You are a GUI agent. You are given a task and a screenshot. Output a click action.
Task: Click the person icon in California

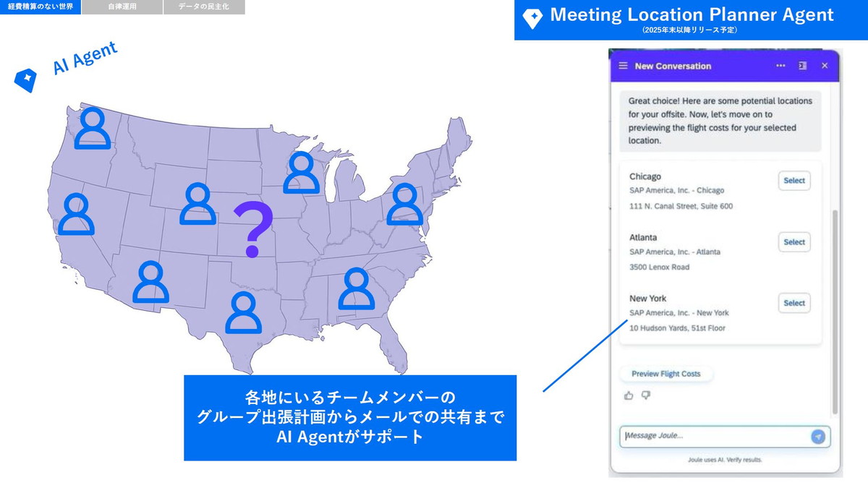[x=76, y=214]
